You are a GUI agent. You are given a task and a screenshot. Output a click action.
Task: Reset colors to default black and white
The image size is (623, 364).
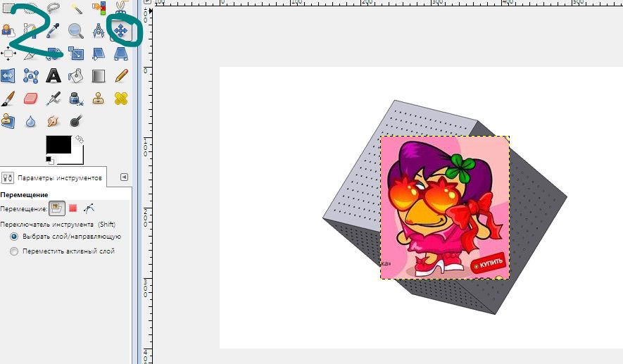click(x=50, y=160)
